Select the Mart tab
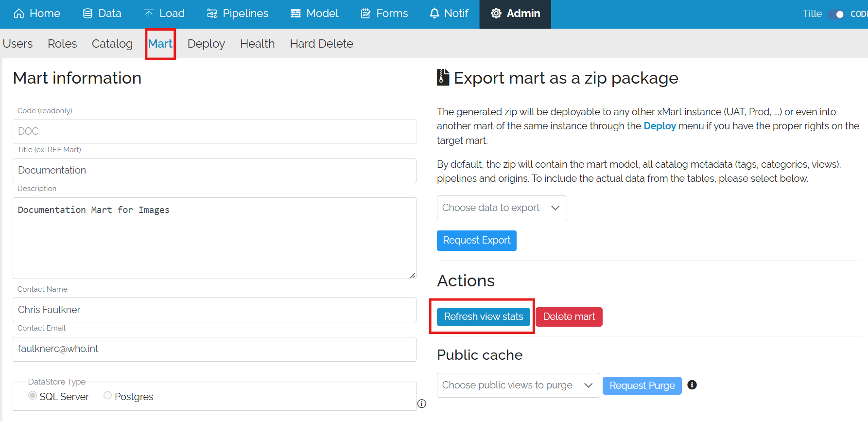 (x=160, y=44)
